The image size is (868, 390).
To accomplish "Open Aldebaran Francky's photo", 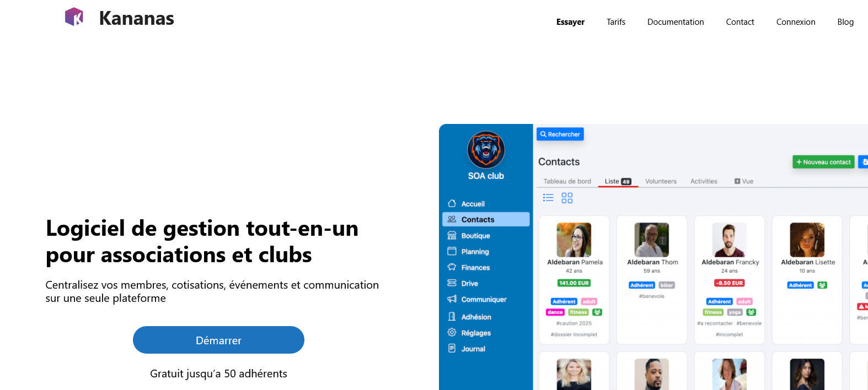I will [730, 240].
